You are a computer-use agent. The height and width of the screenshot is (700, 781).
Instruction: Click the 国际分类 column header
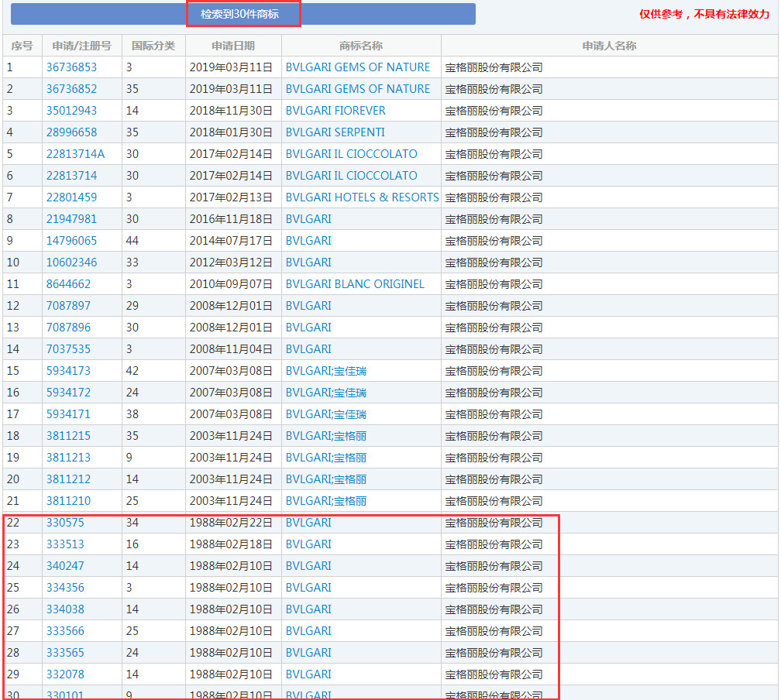(x=153, y=46)
